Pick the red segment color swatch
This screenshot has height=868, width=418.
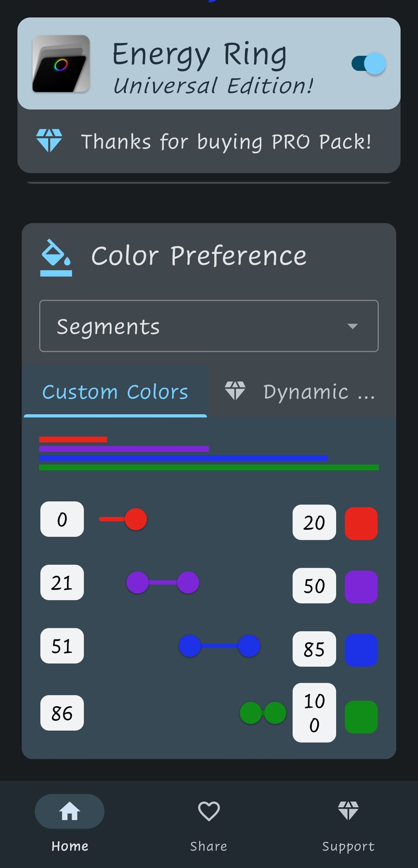(361, 523)
